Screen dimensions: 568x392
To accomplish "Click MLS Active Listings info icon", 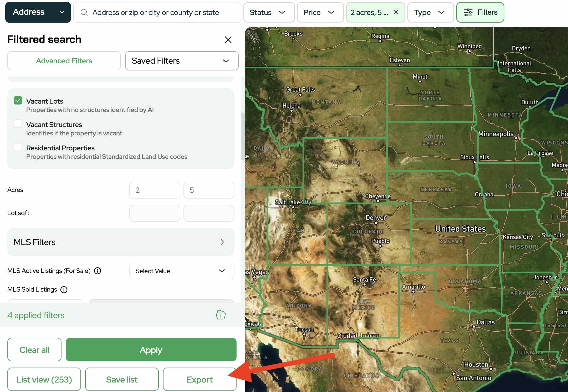I will [x=98, y=271].
